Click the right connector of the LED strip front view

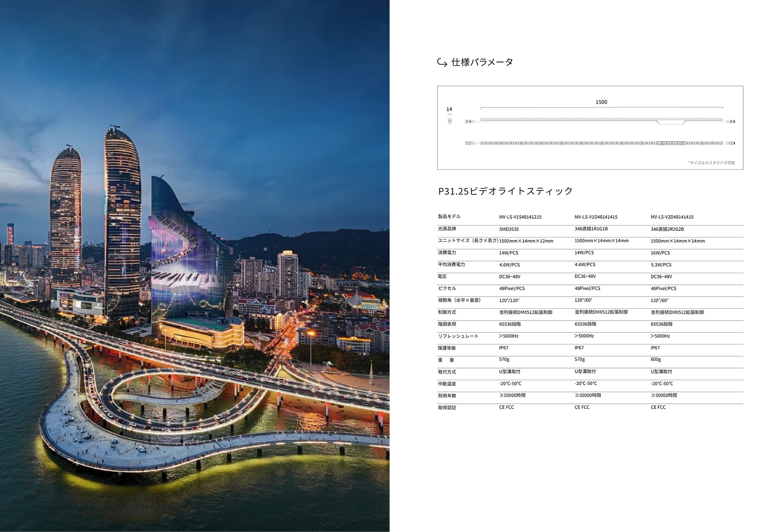click(x=731, y=143)
